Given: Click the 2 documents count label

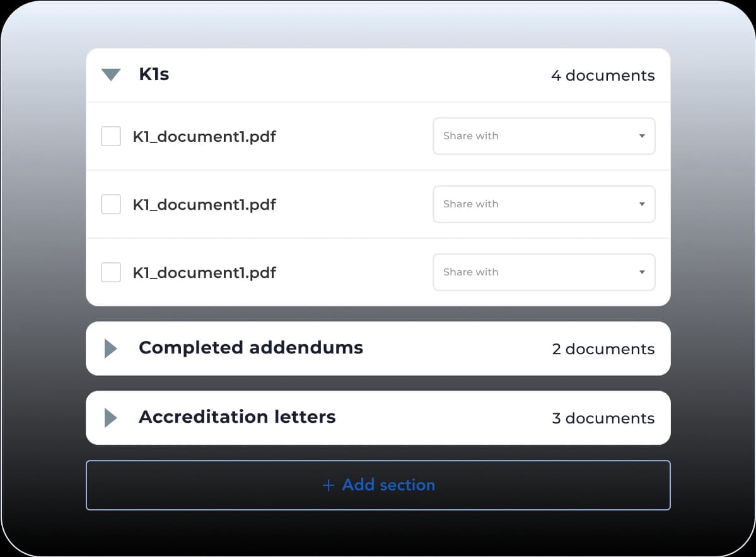Looking at the screenshot, I should (x=603, y=349).
